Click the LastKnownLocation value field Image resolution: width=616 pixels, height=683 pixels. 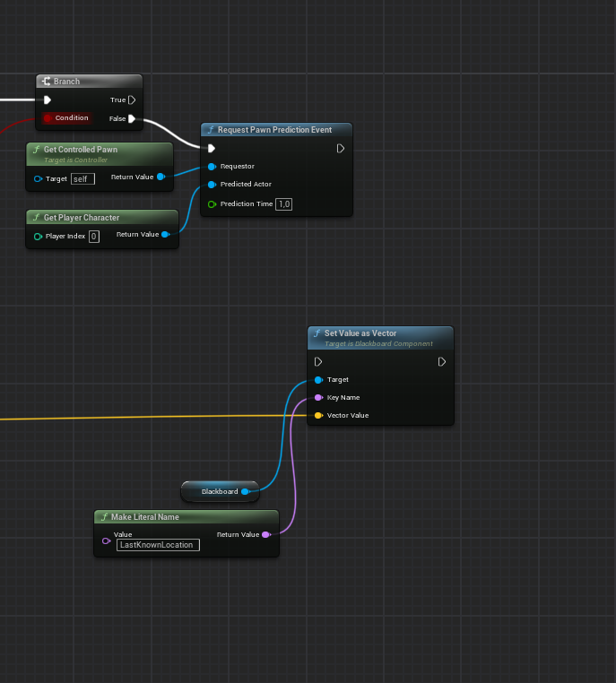(x=157, y=544)
